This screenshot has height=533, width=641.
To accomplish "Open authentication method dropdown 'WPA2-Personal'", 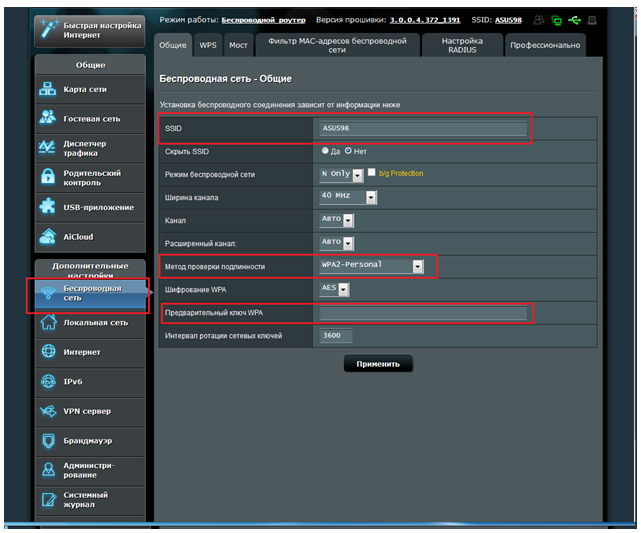I will (x=372, y=266).
